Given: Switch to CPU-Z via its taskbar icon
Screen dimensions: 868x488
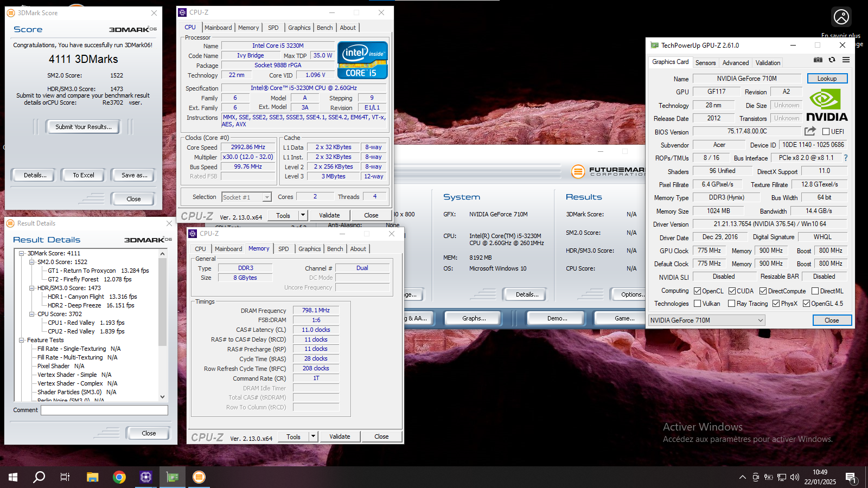Looking at the screenshot, I should [x=145, y=477].
